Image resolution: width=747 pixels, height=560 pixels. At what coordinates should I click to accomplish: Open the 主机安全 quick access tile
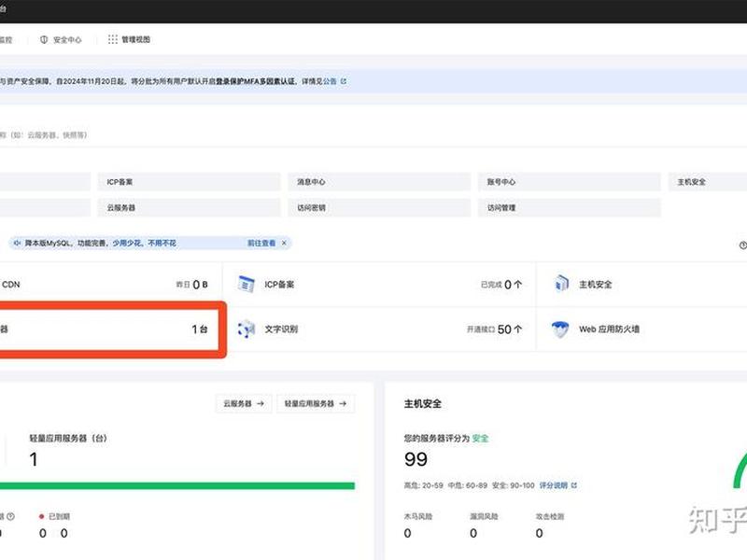pos(708,182)
